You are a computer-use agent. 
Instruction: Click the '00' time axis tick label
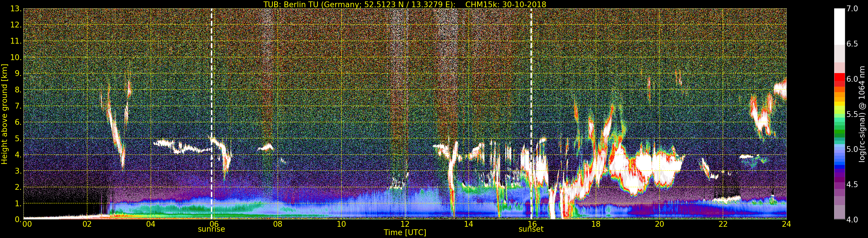(27, 224)
